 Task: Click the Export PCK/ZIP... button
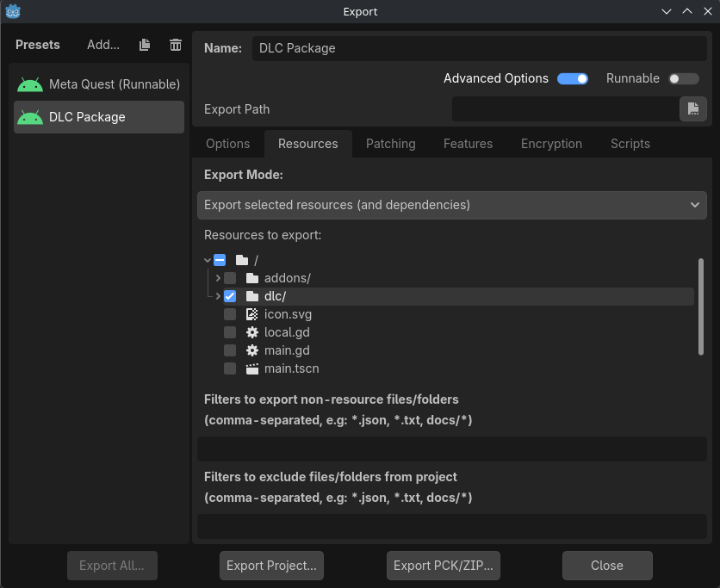[443, 566]
